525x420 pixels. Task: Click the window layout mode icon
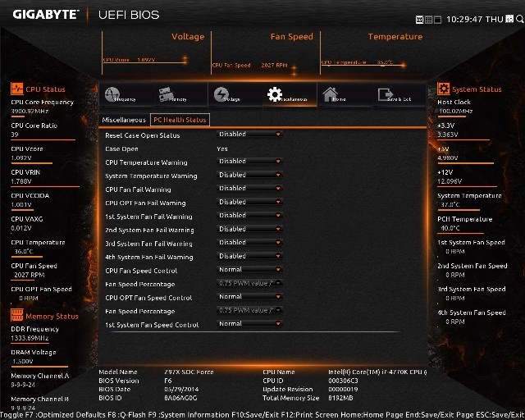437,20
